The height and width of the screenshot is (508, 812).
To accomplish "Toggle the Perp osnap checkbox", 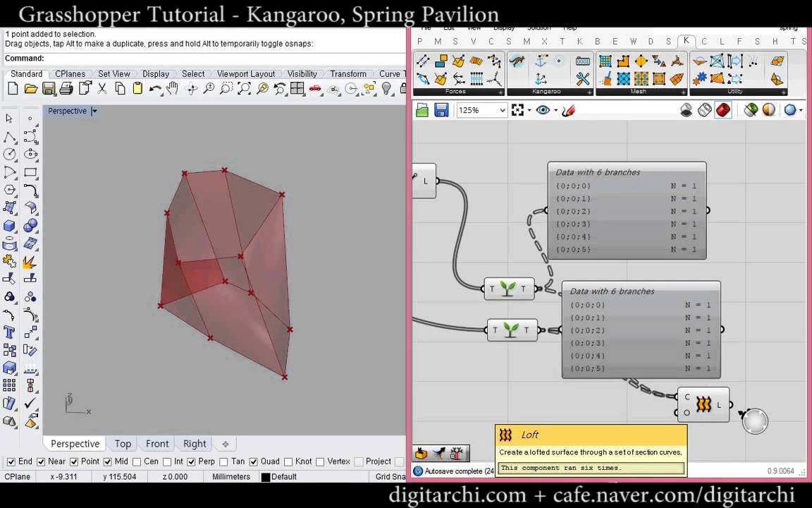I will 191,461.
